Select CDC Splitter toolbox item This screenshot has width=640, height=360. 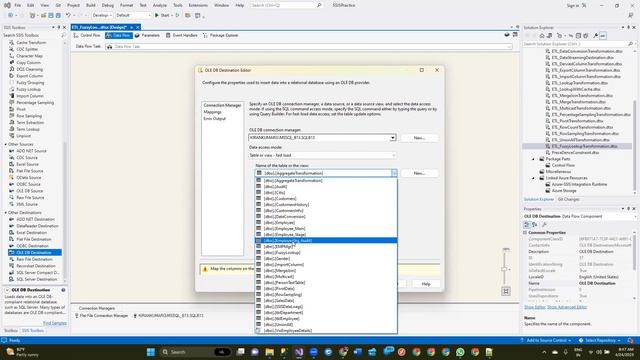(x=27, y=49)
